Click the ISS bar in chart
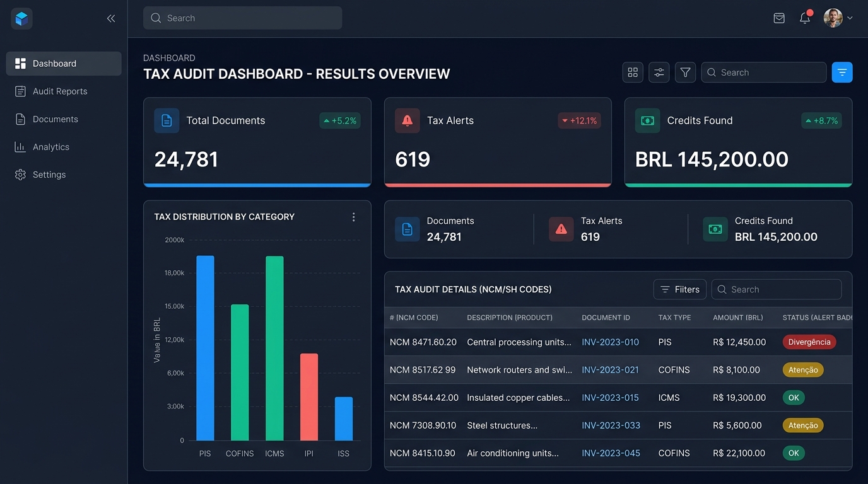The width and height of the screenshot is (868, 484). point(344,418)
